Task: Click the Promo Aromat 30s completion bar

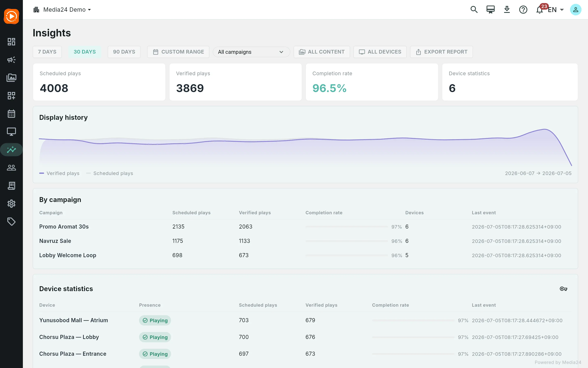Action: click(x=346, y=227)
